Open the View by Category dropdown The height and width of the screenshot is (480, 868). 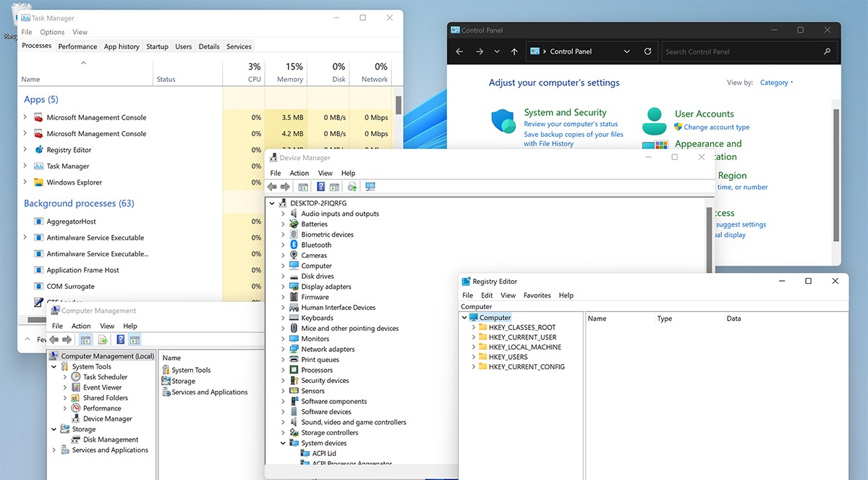tap(776, 83)
